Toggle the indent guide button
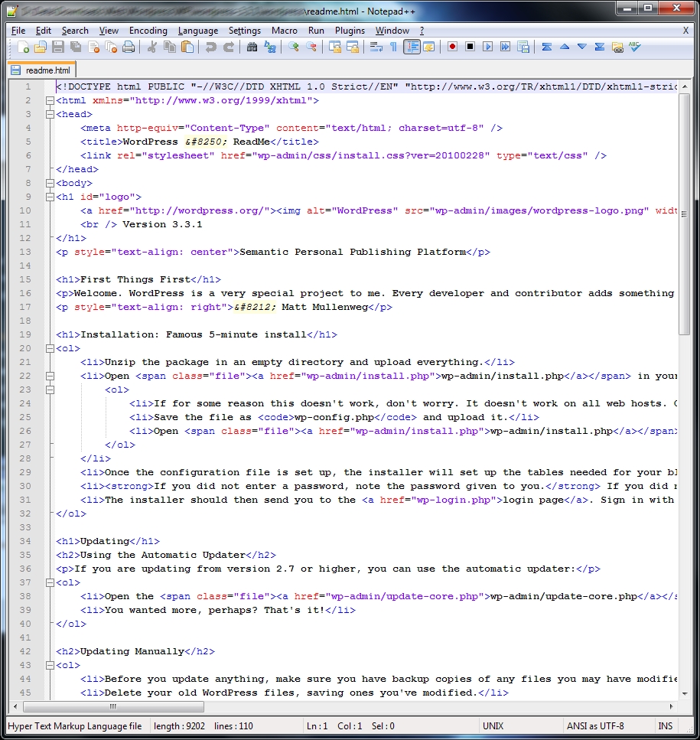This screenshot has height=740, width=700. click(412, 47)
